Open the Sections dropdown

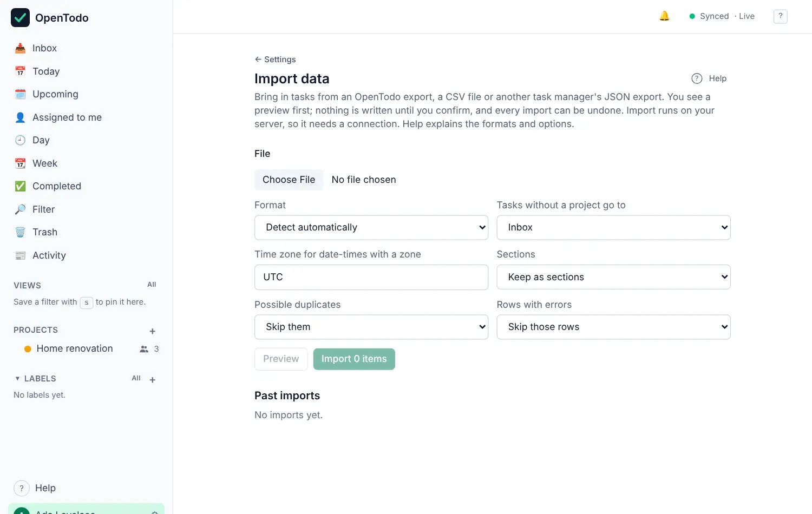point(613,277)
